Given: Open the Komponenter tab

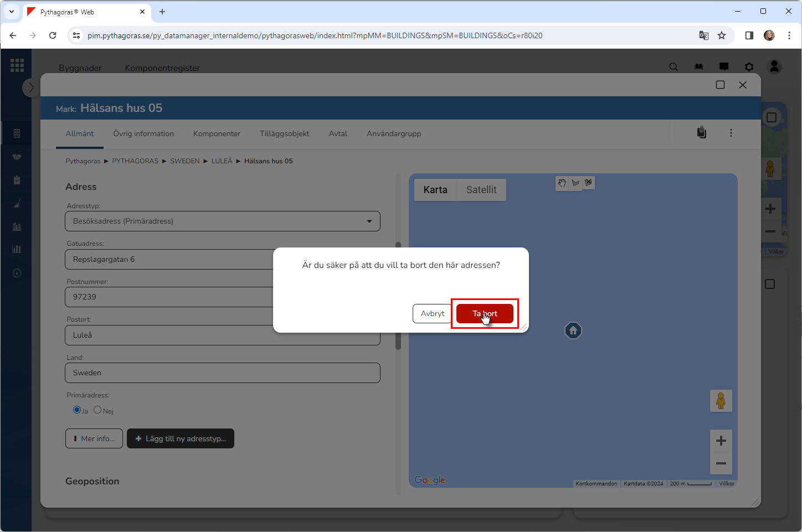Looking at the screenshot, I should (217, 133).
